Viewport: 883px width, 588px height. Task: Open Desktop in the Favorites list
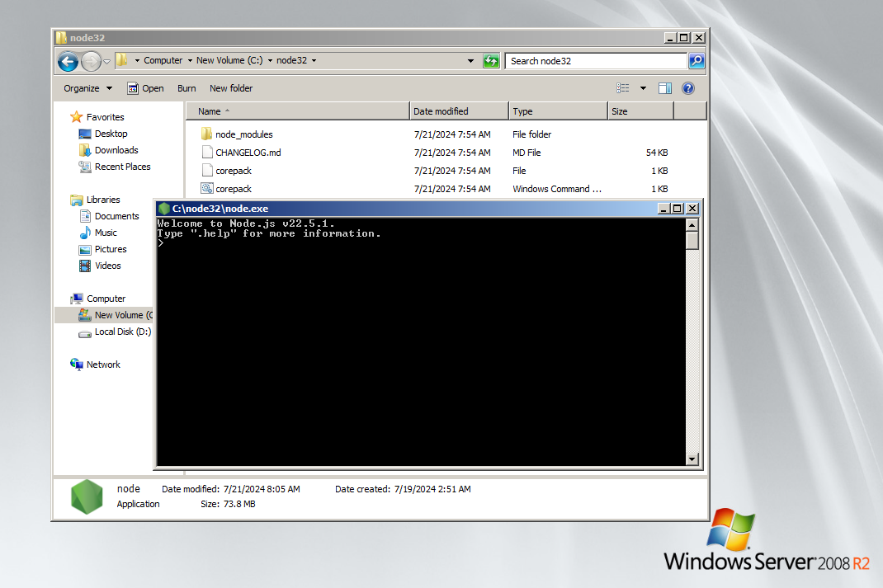click(111, 134)
